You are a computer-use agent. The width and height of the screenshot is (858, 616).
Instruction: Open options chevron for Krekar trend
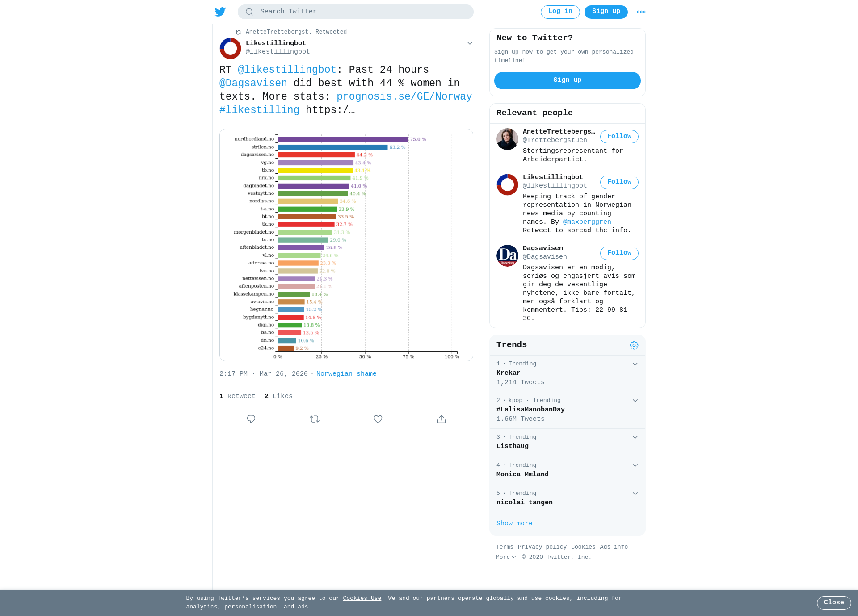635,364
